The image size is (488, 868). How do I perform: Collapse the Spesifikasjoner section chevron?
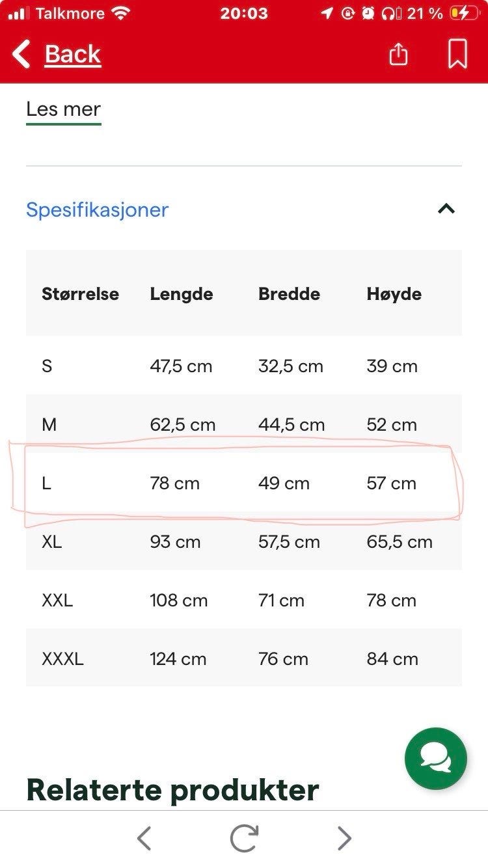coord(446,209)
